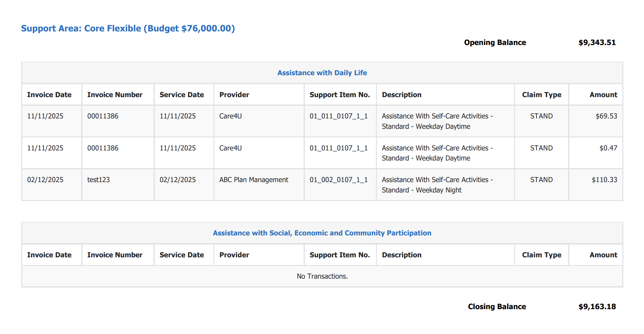Click the No Transactions row
This screenshot has width=644, height=334.
tap(322, 276)
